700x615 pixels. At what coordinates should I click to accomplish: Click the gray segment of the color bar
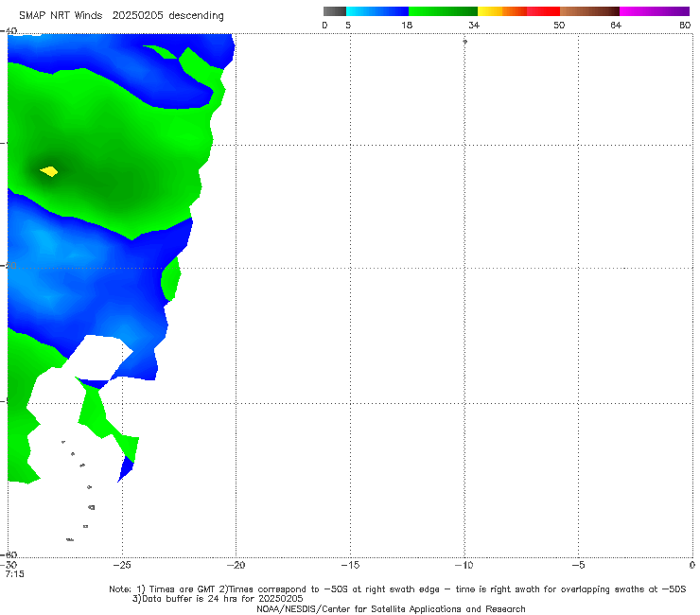point(335,11)
